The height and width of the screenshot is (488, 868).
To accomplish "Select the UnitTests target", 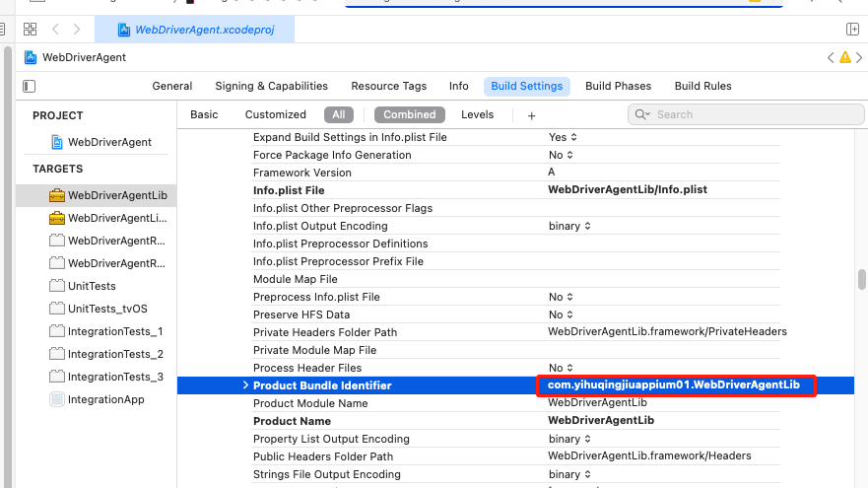I will coord(83,286).
